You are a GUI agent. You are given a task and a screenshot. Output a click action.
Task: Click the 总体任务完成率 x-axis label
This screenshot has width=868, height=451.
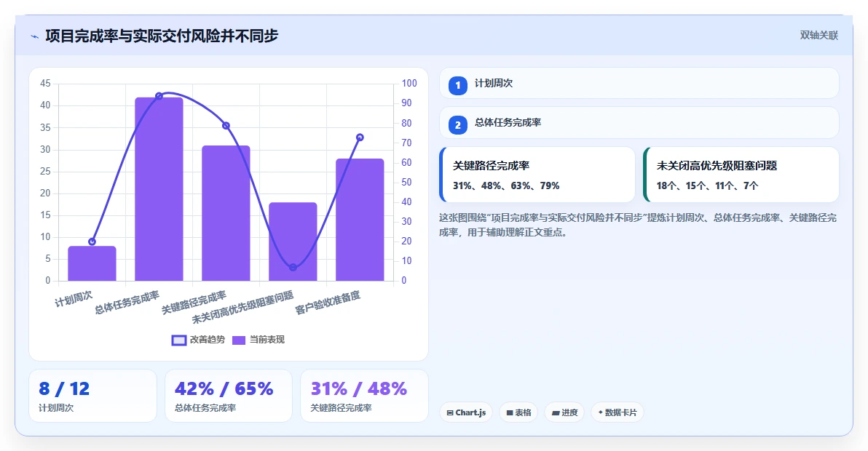click(127, 303)
